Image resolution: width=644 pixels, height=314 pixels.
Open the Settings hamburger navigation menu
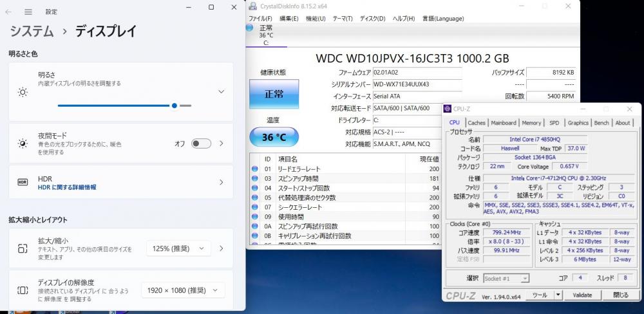pyautogui.click(x=28, y=12)
